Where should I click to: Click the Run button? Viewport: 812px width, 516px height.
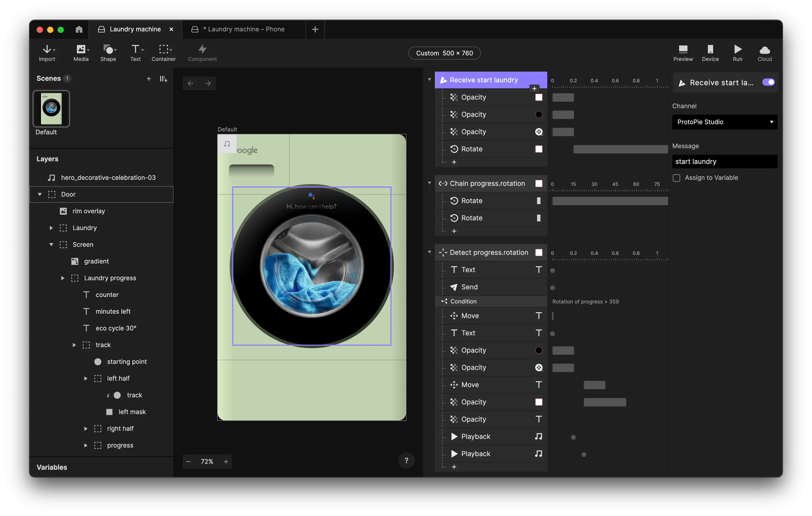[x=737, y=53]
